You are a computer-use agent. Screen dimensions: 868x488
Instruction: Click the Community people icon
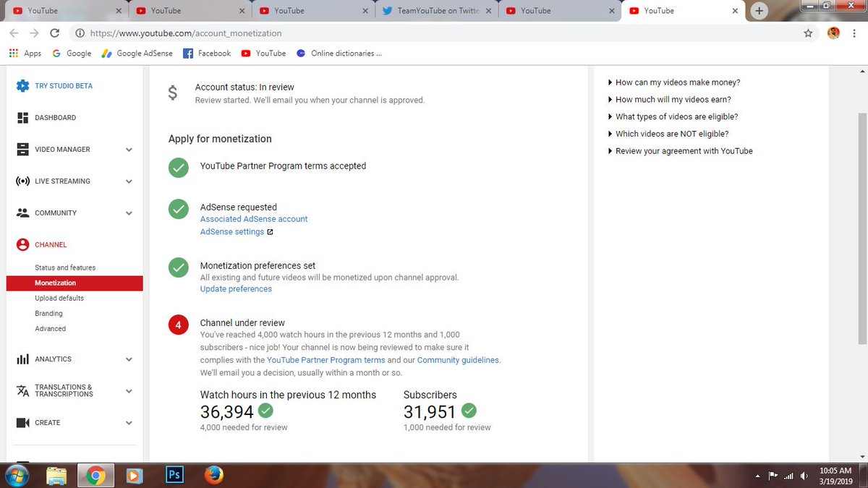point(22,213)
